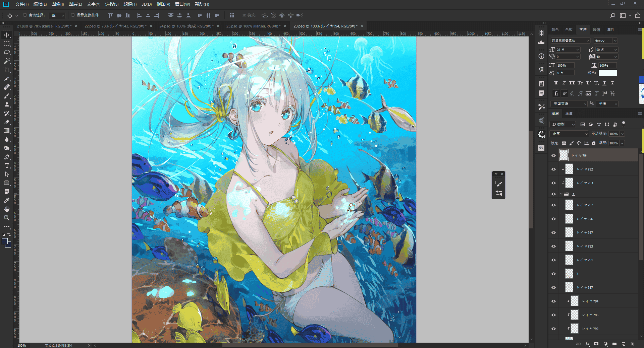
Task: Select the Move tool in the toolbox
Action: 7,35
